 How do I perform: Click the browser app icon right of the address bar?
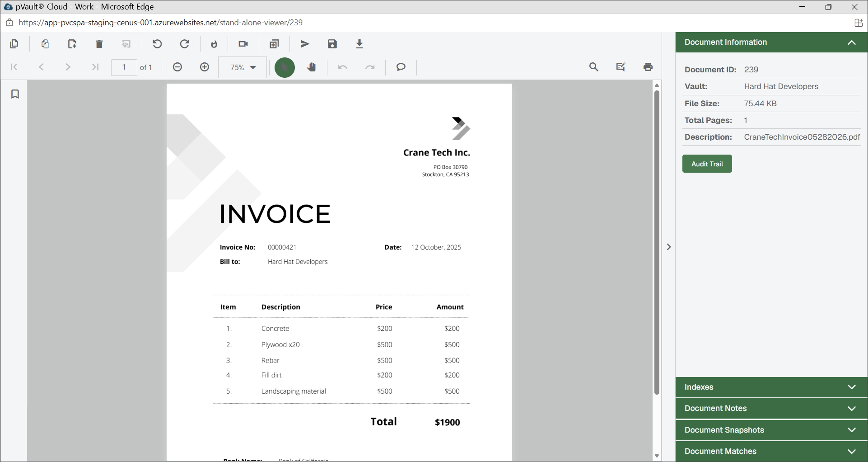[859, 23]
